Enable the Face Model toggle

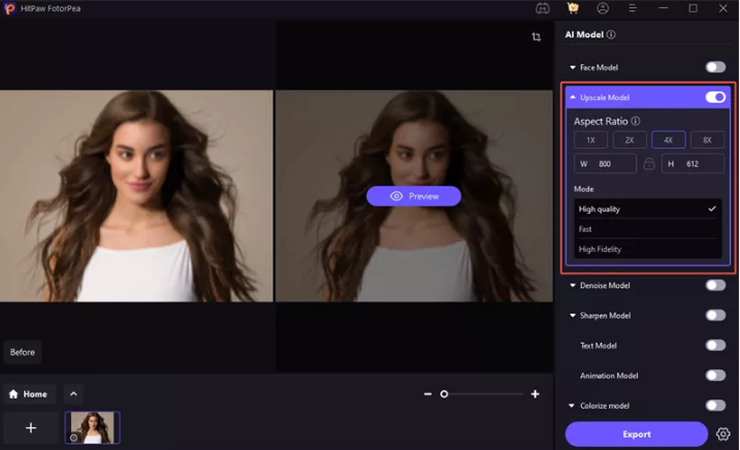[x=715, y=67]
